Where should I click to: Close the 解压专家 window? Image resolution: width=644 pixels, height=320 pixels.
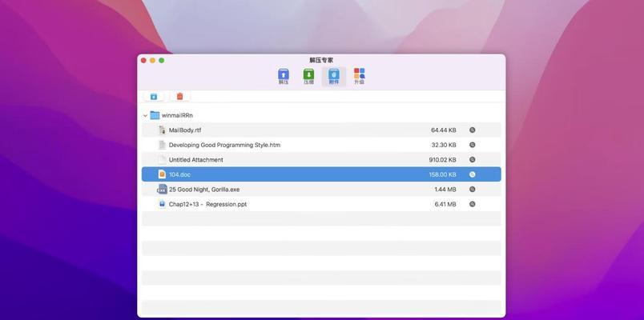pyautogui.click(x=143, y=60)
